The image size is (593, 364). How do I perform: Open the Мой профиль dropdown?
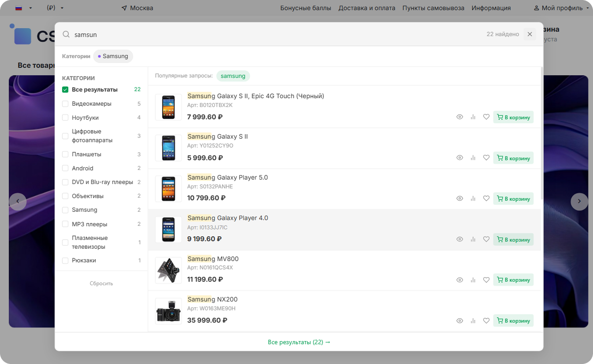561,8
